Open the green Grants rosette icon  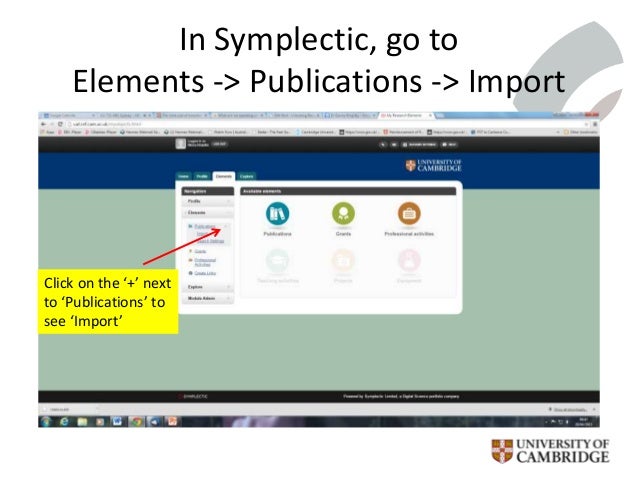click(343, 214)
